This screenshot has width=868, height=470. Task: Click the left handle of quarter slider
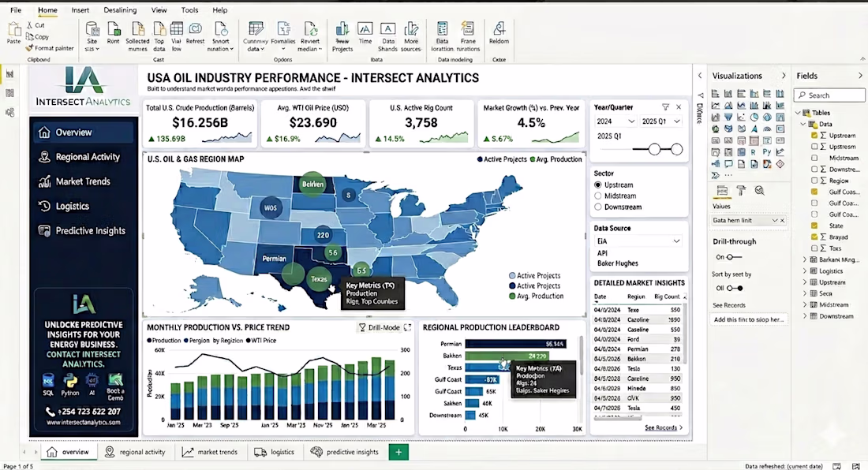click(654, 149)
